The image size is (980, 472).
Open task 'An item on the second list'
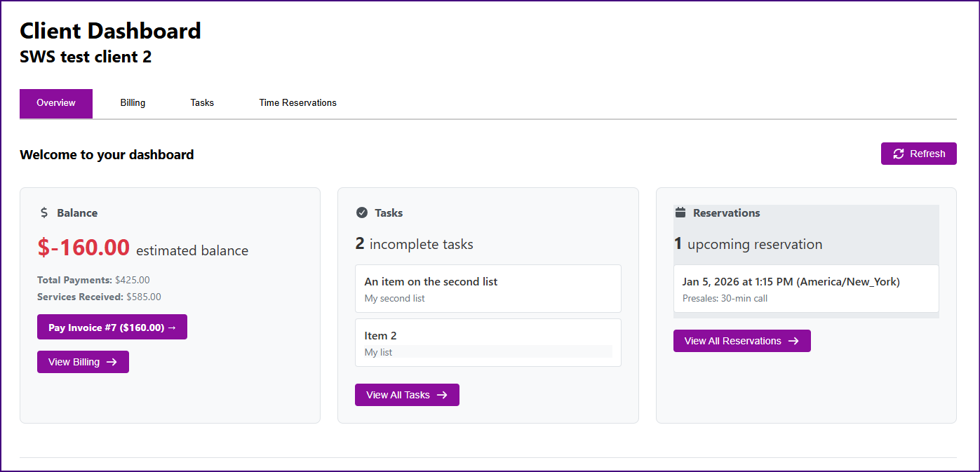(488, 288)
